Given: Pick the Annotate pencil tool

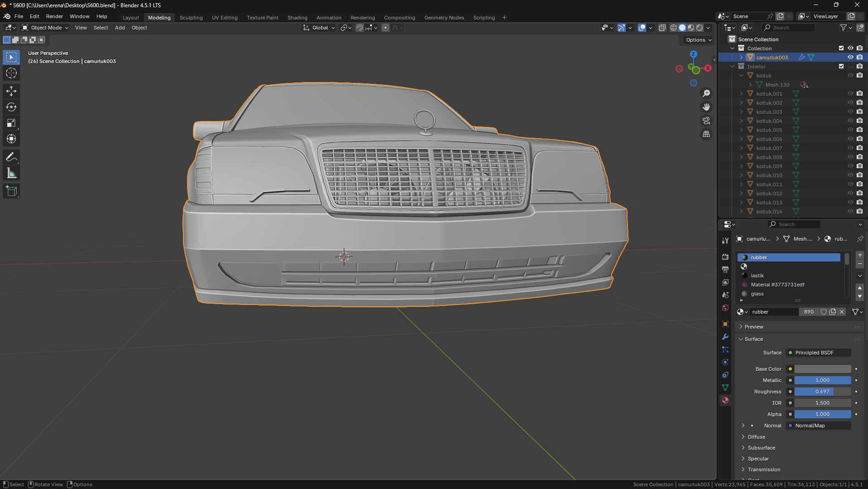Looking at the screenshot, I should tap(11, 157).
